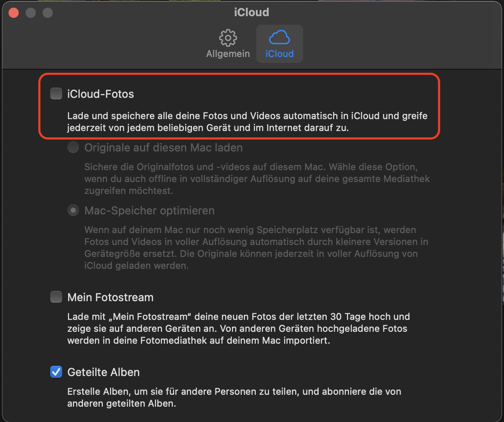This screenshot has width=504, height=422.
Task: Enable the Mein Fotostream checkbox
Action: (56, 297)
